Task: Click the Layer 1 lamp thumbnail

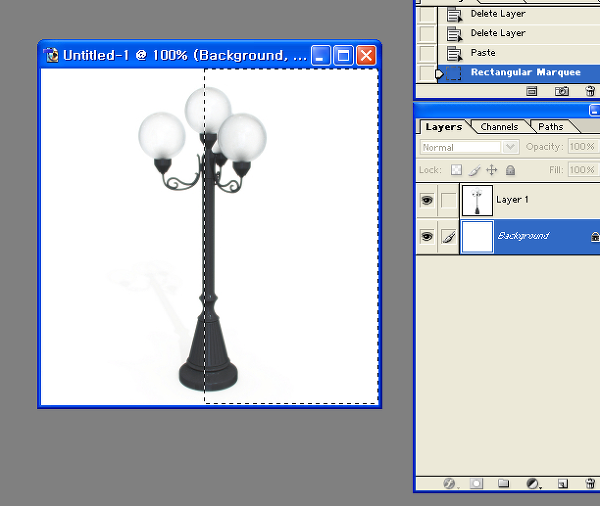Action: tap(477, 200)
